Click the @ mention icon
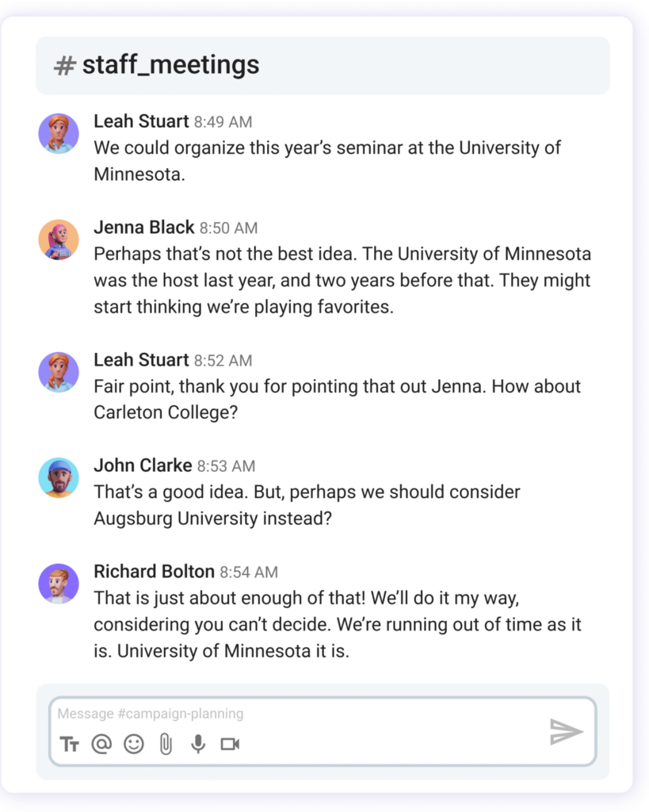The height and width of the screenshot is (812, 649). click(x=101, y=744)
